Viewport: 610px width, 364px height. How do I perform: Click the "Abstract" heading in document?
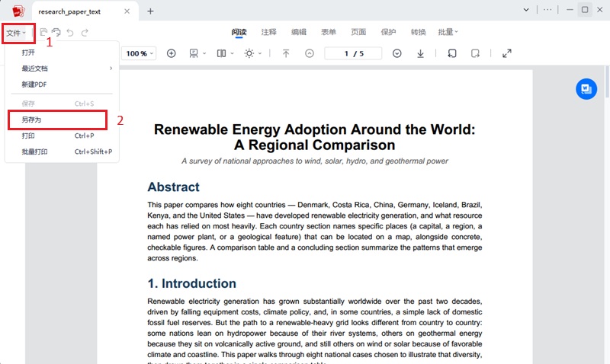[x=173, y=187]
